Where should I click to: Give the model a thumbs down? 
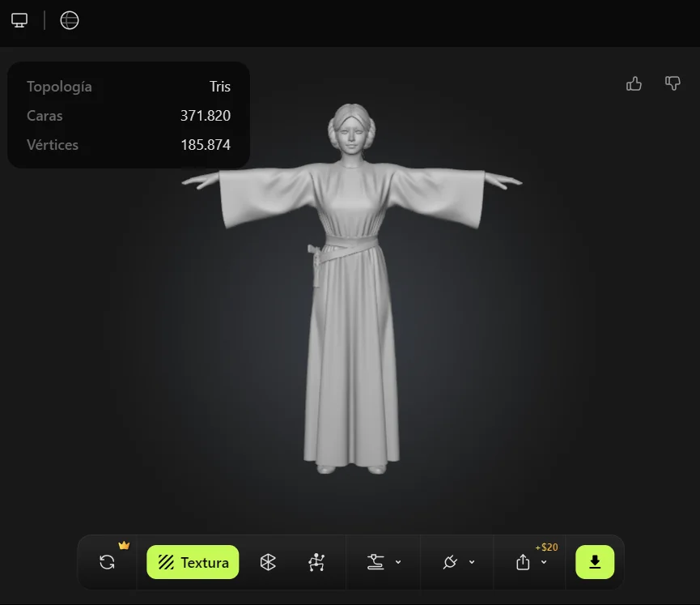tap(672, 83)
